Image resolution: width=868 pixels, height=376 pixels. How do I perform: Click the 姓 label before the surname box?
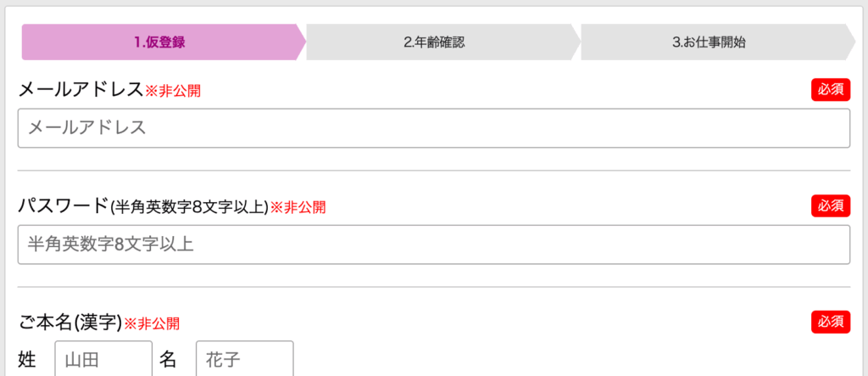27,359
